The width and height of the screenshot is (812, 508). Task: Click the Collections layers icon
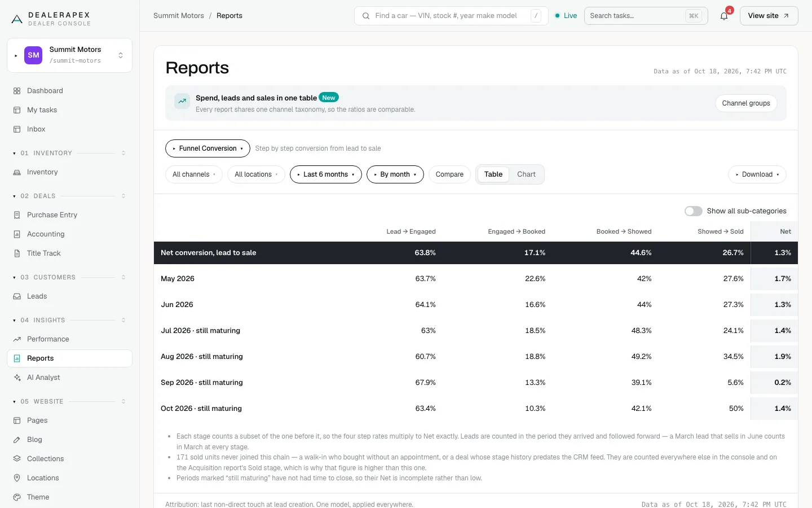pyautogui.click(x=17, y=459)
